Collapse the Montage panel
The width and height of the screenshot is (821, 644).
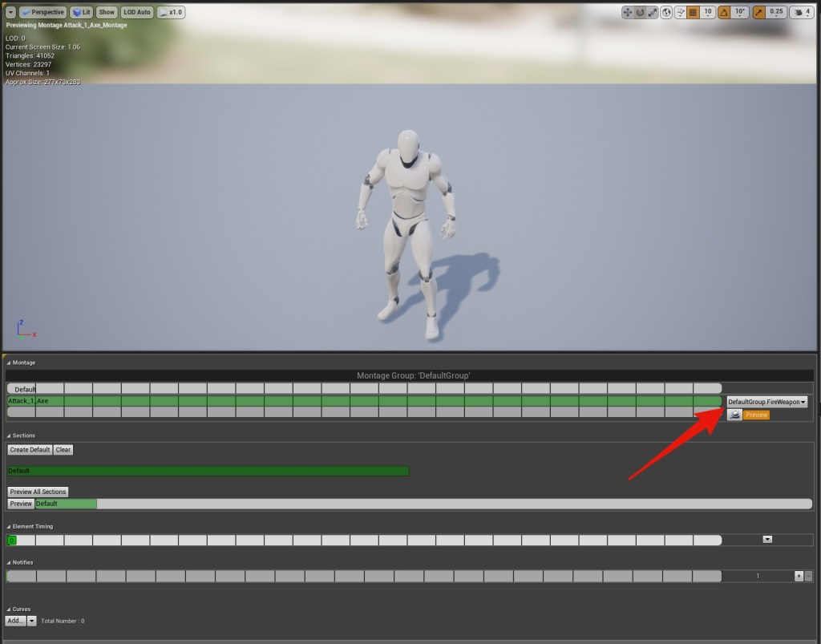[x=8, y=363]
